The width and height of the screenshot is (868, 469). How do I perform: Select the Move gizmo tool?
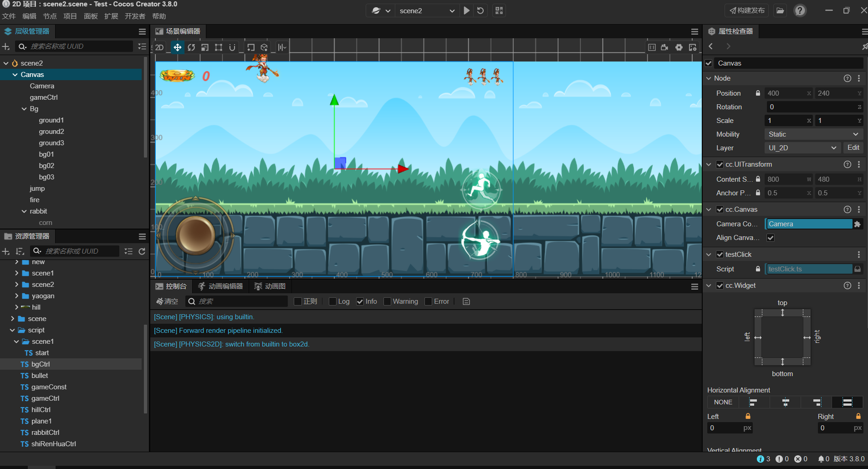(178, 47)
